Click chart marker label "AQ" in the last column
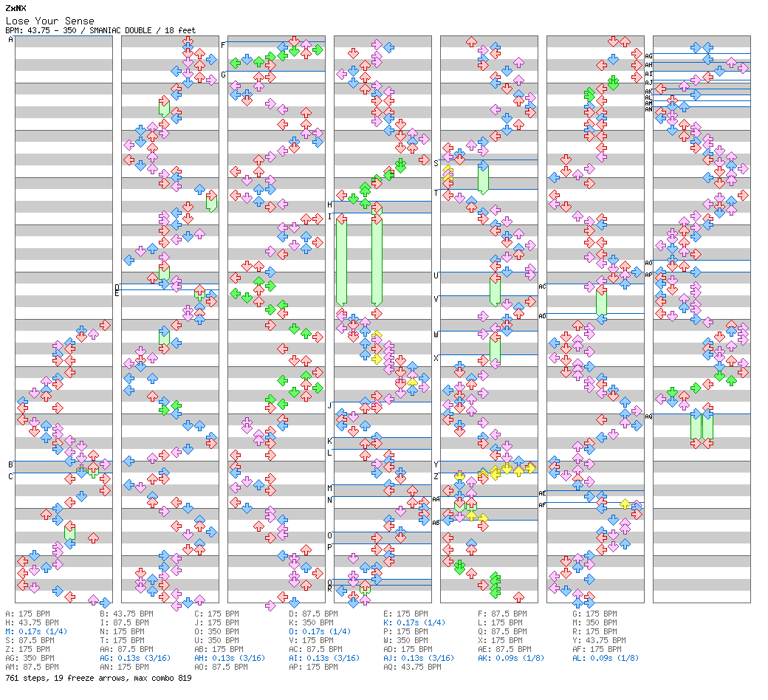Image resolution: width=768 pixels, height=700 pixels. [x=648, y=416]
